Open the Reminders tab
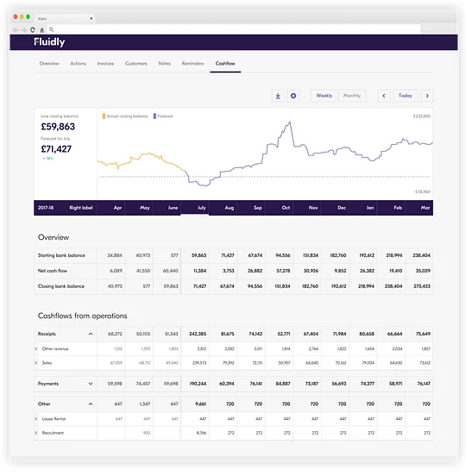The image size is (466, 476). point(193,64)
